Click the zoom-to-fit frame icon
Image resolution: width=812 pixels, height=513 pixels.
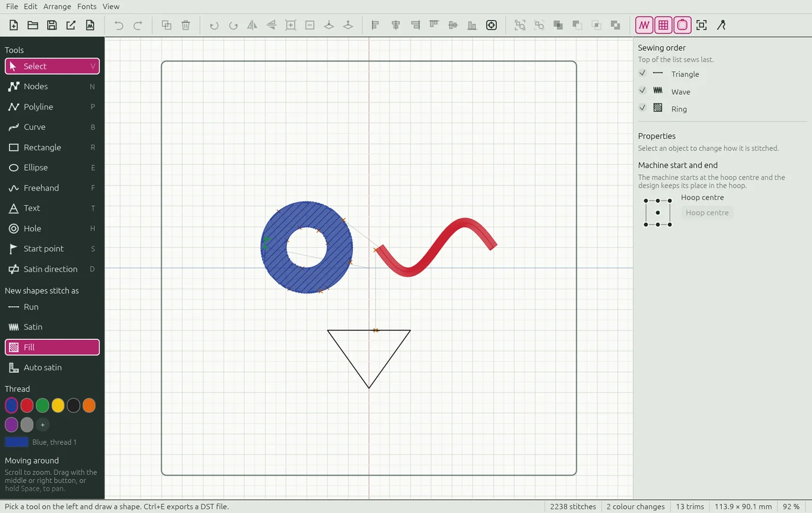coord(702,25)
